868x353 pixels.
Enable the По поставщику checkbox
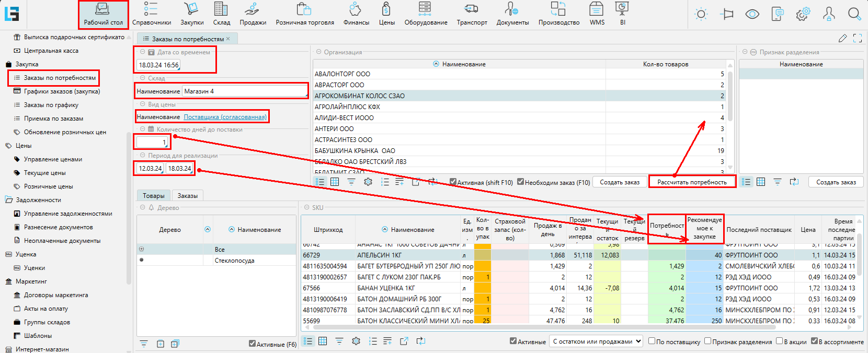tap(652, 341)
